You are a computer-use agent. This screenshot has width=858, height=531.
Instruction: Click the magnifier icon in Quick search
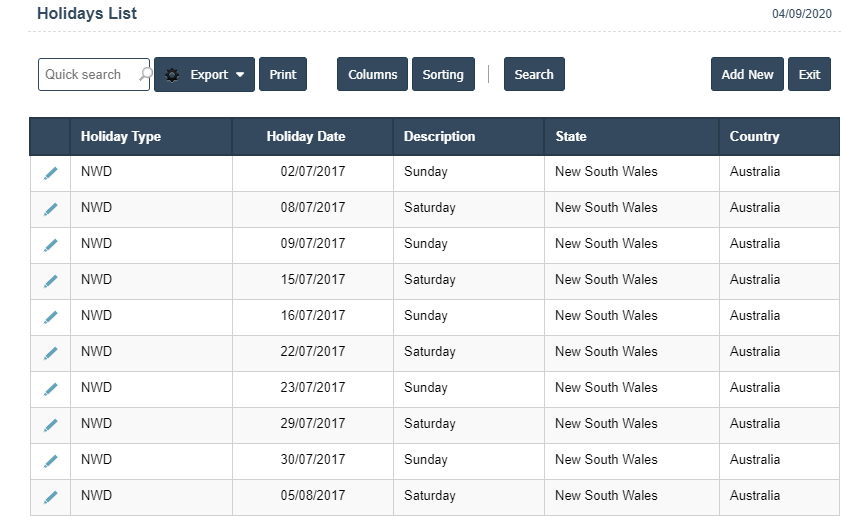coord(144,75)
